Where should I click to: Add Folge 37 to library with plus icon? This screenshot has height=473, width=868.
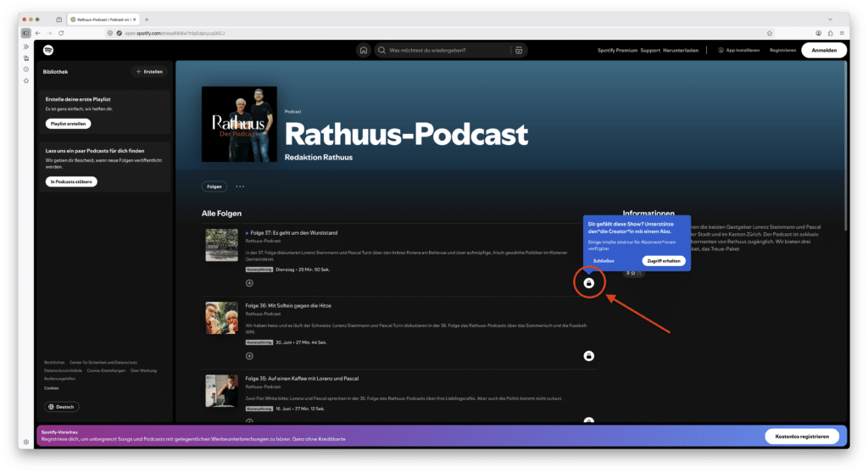click(x=250, y=283)
